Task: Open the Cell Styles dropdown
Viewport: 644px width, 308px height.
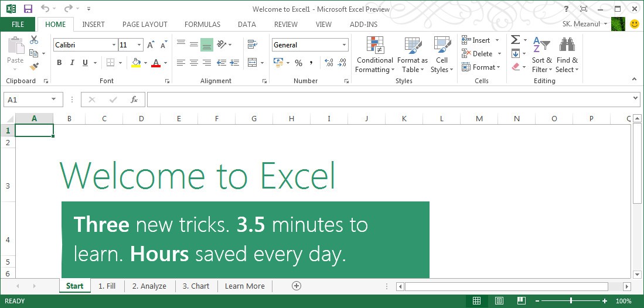Action: point(442,55)
